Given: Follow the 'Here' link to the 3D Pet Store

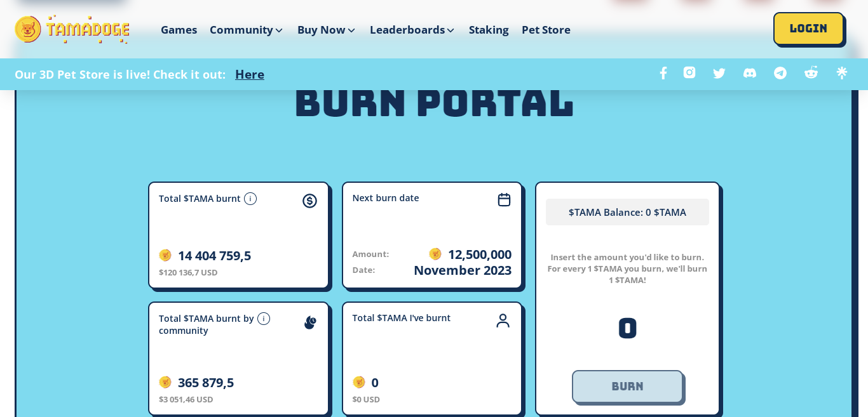Looking at the screenshot, I should coord(250,74).
